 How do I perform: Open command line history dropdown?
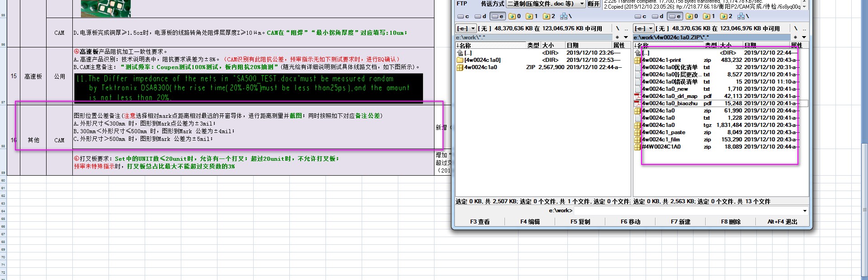point(805,211)
